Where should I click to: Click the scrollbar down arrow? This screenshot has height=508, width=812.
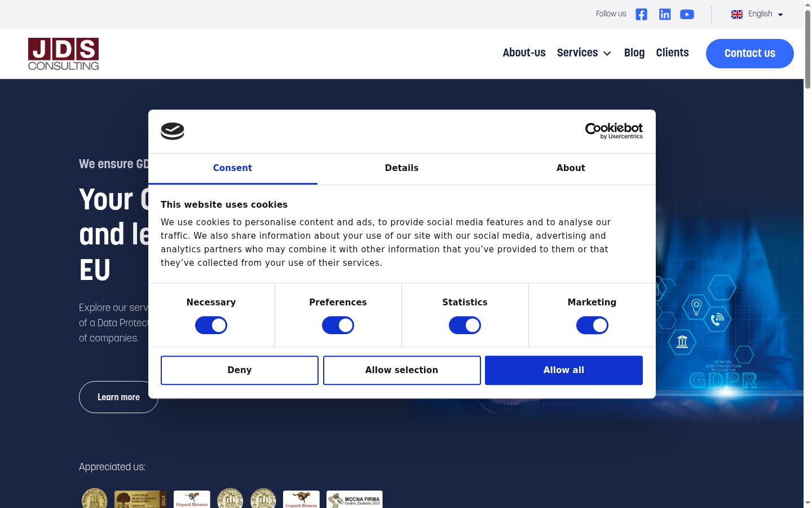tap(807, 503)
